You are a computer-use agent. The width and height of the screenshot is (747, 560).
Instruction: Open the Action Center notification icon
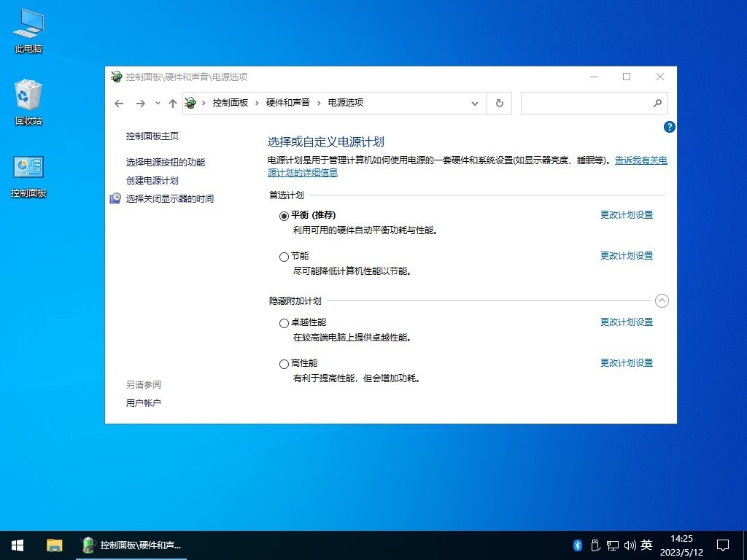[721, 545]
